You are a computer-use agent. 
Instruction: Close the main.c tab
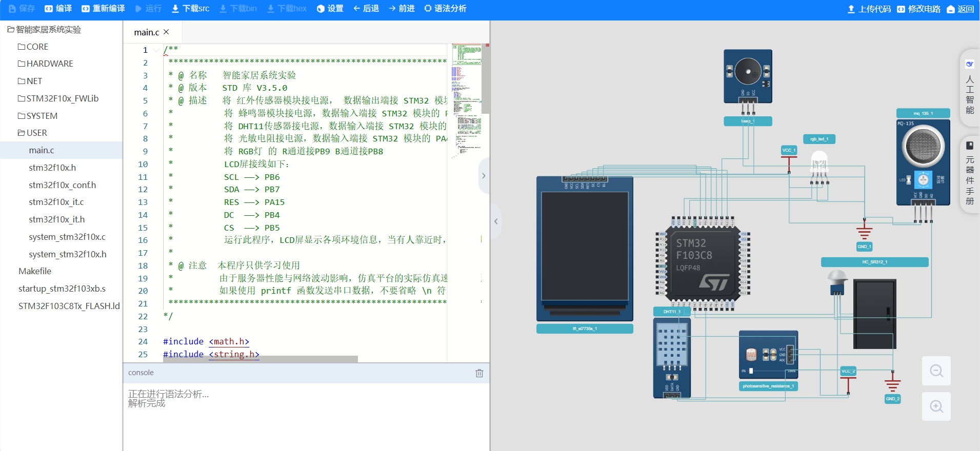[x=166, y=32]
